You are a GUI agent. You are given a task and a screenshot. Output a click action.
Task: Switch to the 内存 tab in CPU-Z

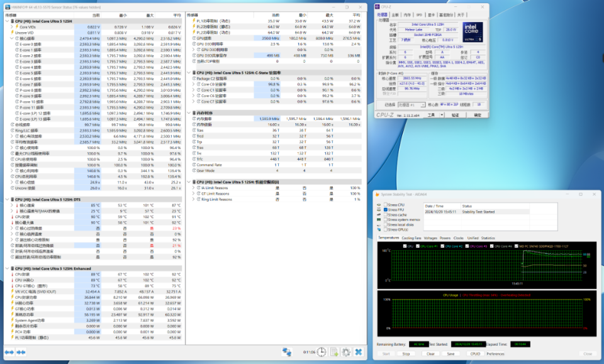[x=407, y=15]
